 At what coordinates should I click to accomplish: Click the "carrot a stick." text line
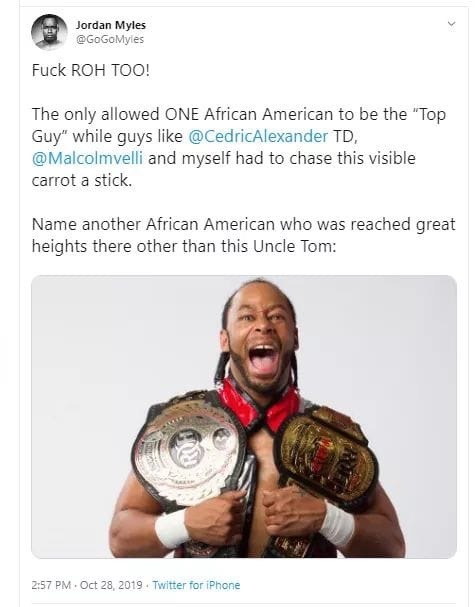click(x=82, y=180)
